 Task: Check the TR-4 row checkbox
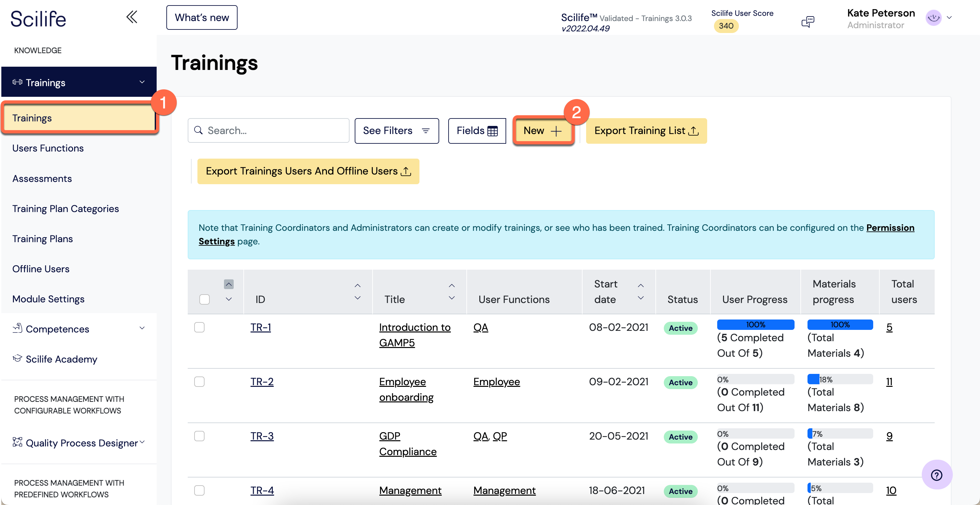[199, 490]
